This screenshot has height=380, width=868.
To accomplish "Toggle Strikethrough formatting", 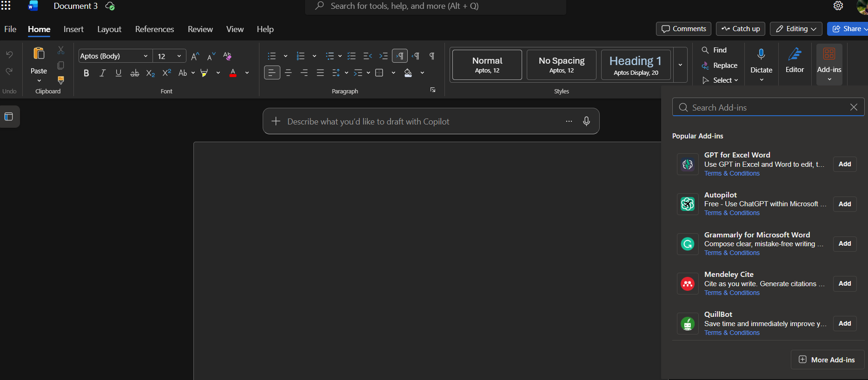I will coord(134,73).
